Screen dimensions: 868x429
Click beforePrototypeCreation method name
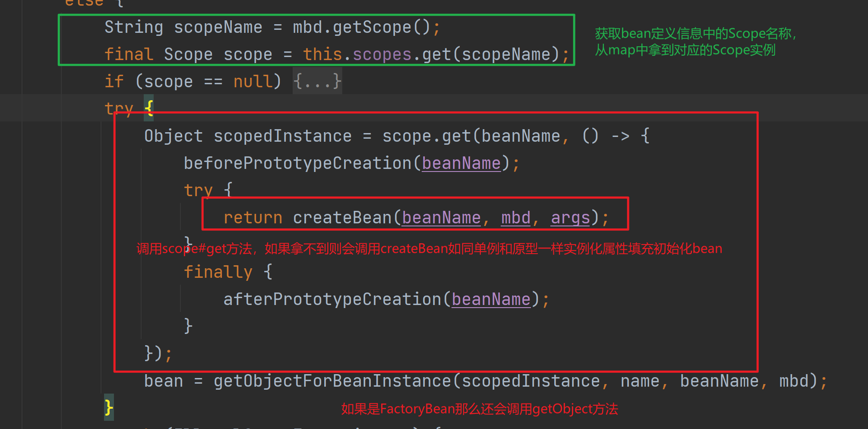(298, 163)
